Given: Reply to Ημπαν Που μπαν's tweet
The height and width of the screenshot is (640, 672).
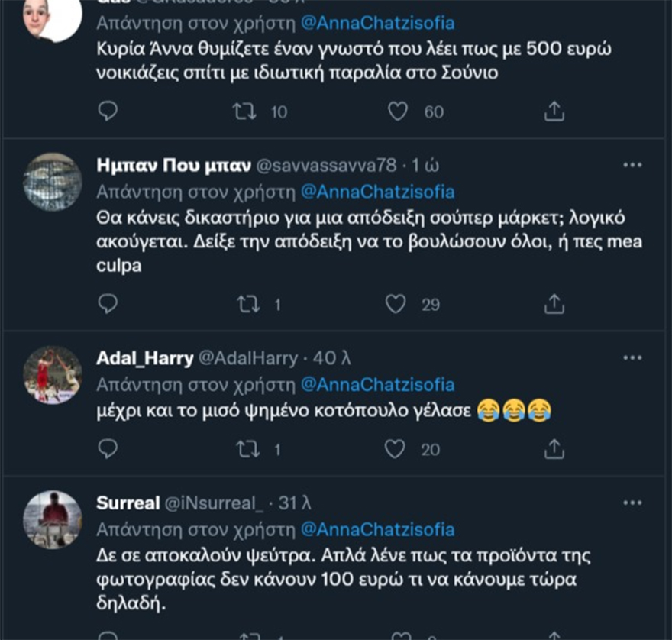Looking at the screenshot, I should click(x=108, y=304).
